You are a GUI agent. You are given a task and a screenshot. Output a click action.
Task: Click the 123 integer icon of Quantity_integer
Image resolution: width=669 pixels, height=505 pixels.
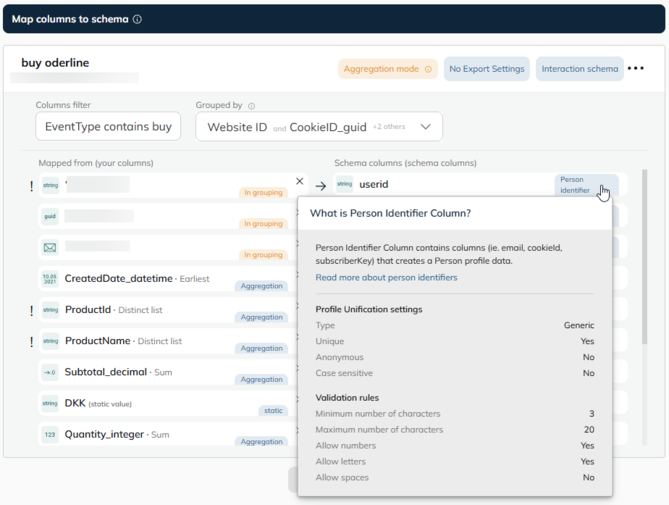50,434
